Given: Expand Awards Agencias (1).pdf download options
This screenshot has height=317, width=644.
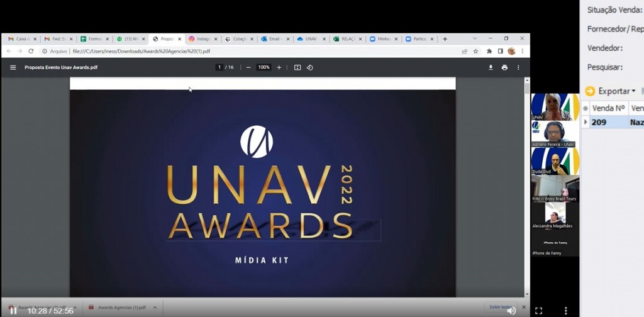Looking at the screenshot, I should (155, 307).
